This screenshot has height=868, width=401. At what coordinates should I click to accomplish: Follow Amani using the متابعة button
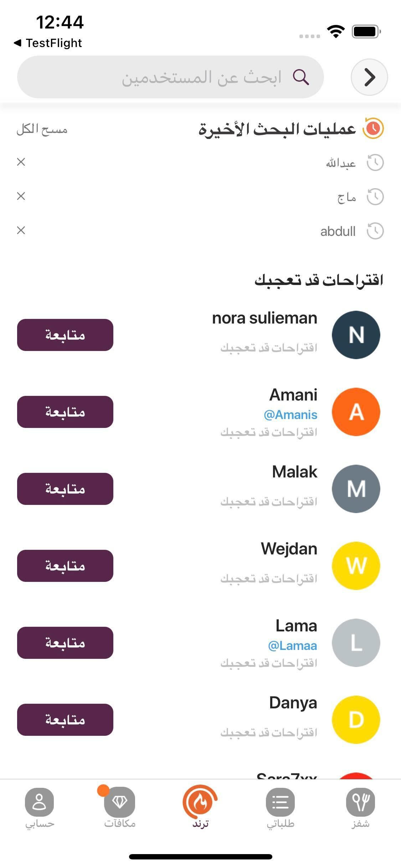click(65, 412)
